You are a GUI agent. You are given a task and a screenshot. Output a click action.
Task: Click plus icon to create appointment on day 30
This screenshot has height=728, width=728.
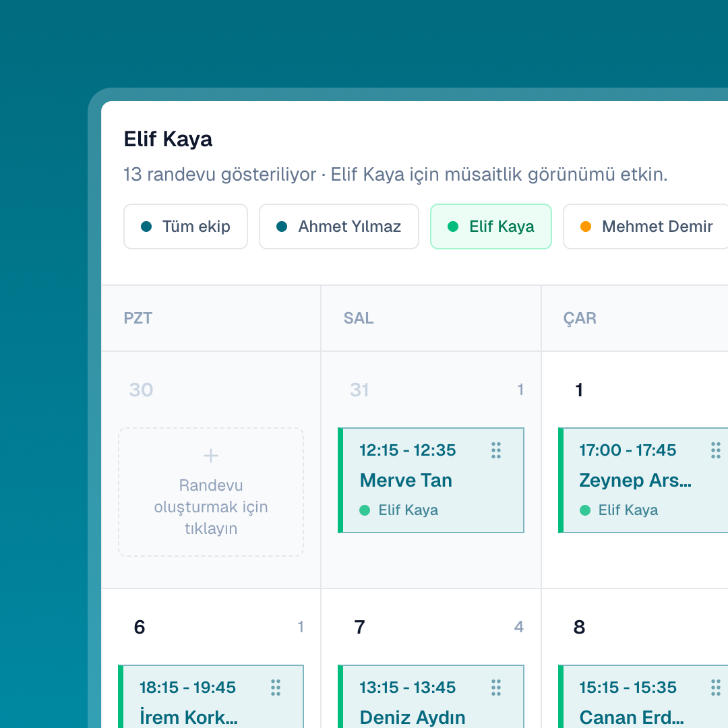211,456
